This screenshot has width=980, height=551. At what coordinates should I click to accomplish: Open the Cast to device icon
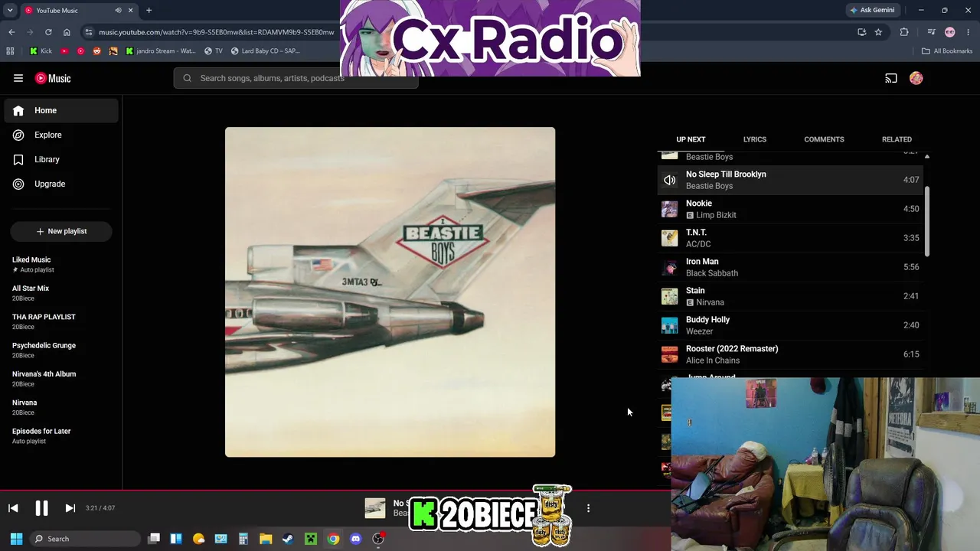pyautogui.click(x=891, y=78)
